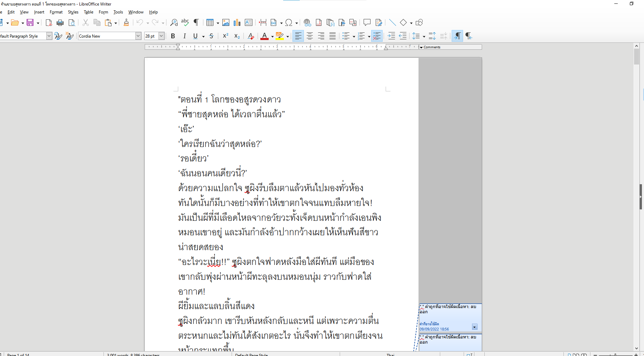Screen dimensions: 644x356
Task: Insert an image
Action: (x=226, y=23)
